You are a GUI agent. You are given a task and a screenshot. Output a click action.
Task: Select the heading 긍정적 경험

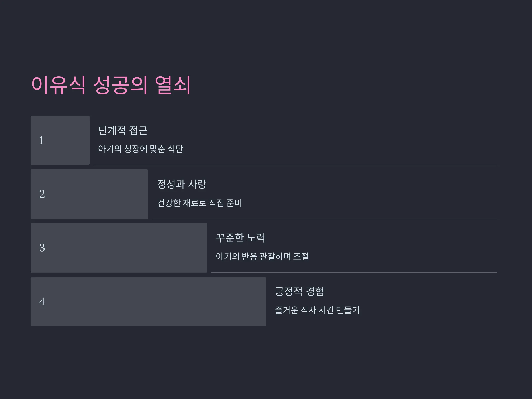[299, 291]
